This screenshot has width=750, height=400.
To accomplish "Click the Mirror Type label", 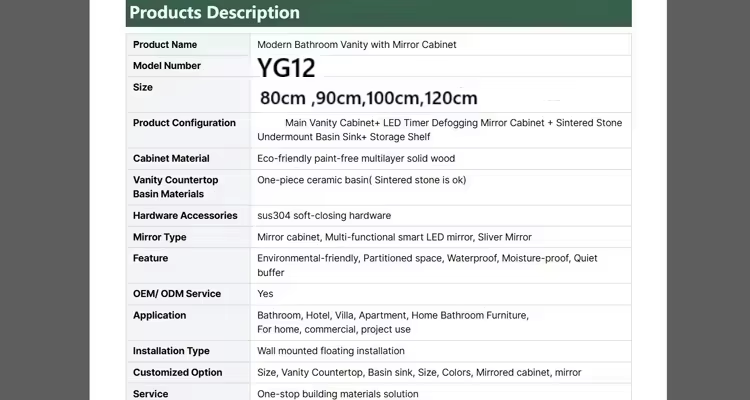I will 160,238.
